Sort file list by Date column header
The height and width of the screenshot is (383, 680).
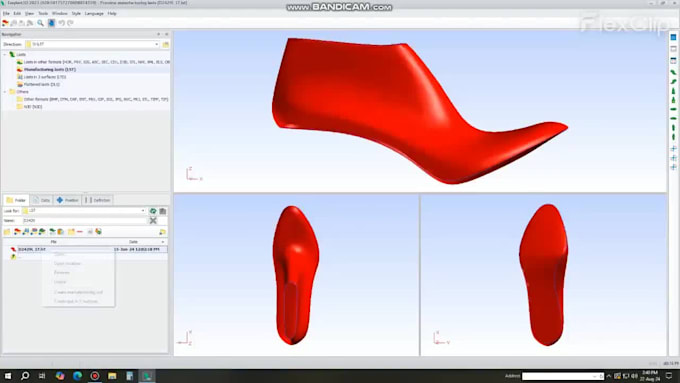pyautogui.click(x=133, y=242)
